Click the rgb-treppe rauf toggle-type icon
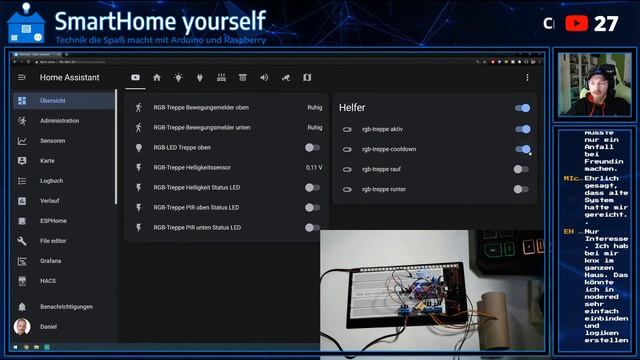The height and width of the screenshot is (360, 640). click(x=347, y=169)
